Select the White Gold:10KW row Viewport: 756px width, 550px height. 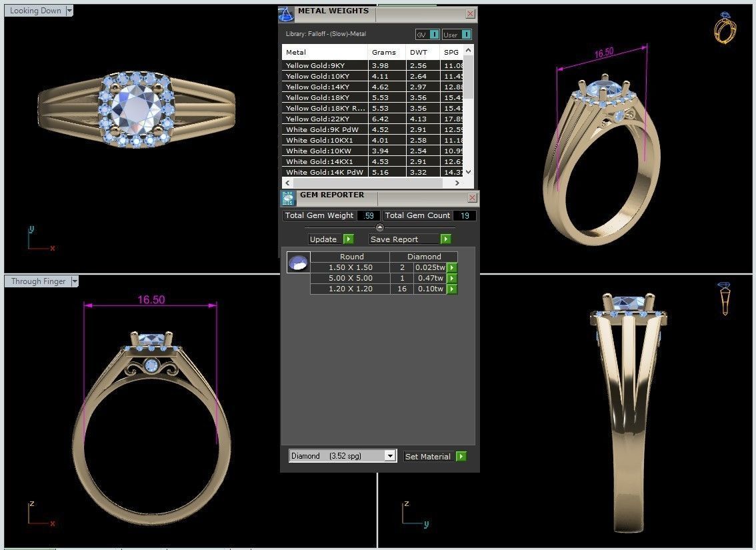[372, 151]
